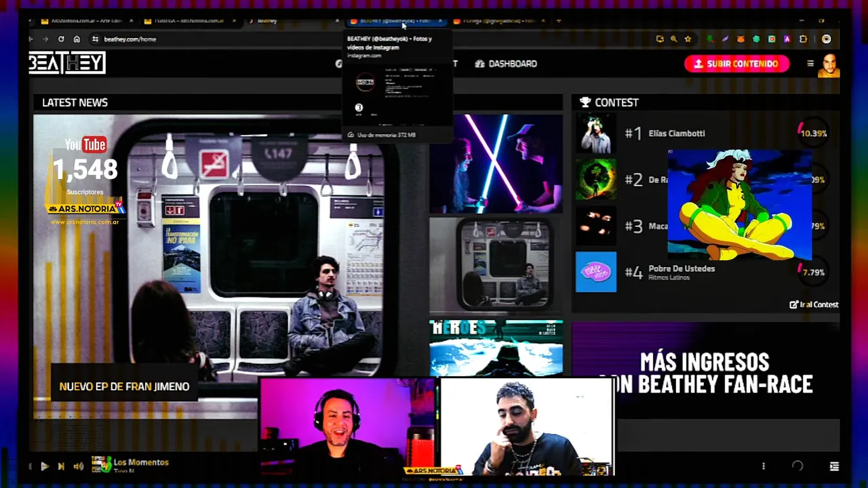Viewport: 868px width, 488px height.
Task: Open a new browser tab with plus button
Action: click(559, 21)
